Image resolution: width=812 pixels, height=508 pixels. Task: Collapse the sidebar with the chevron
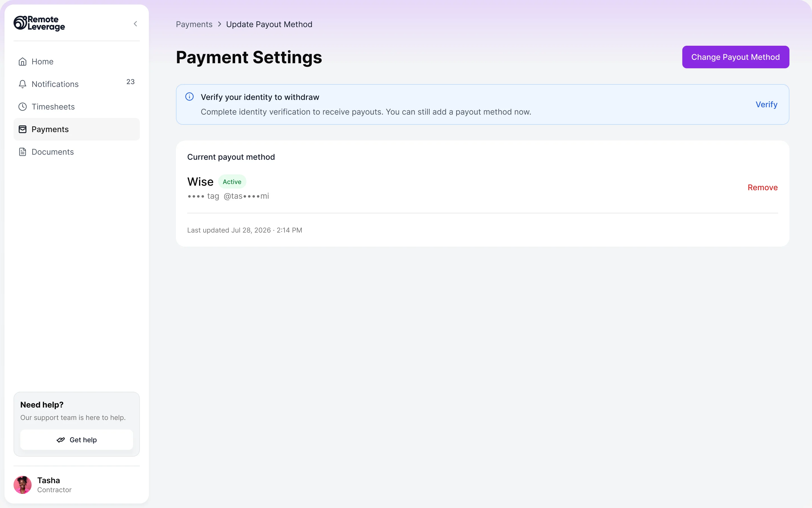point(136,23)
